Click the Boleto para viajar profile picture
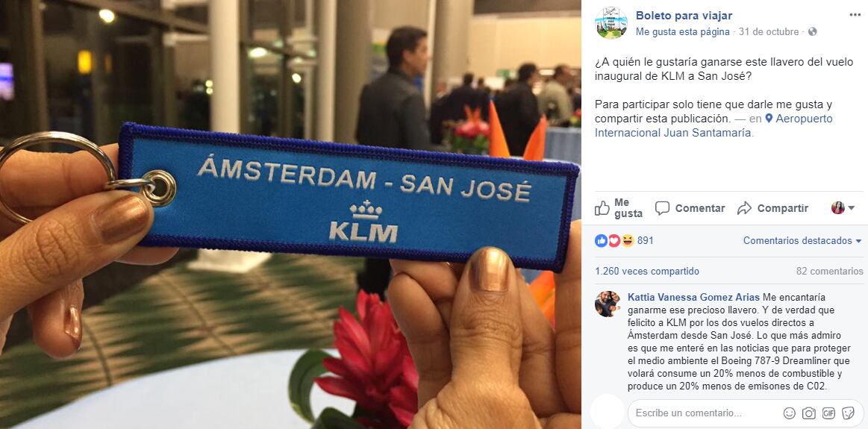This screenshot has height=429, width=868. coord(611,23)
